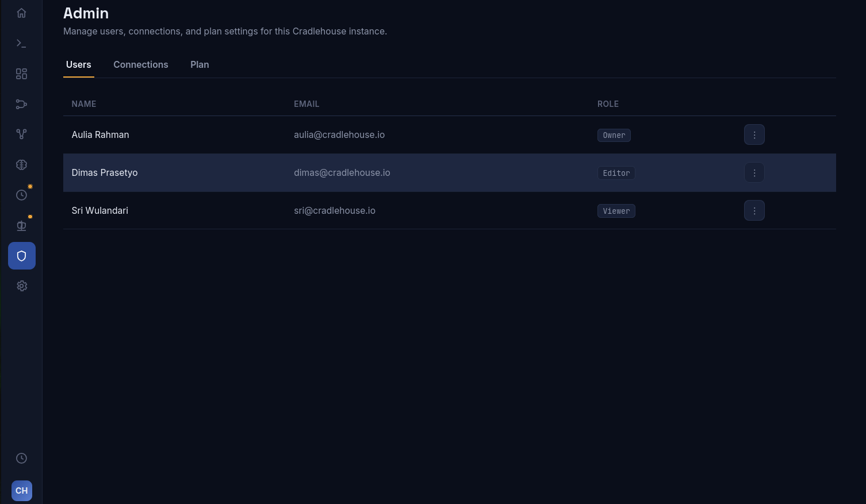The width and height of the screenshot is (866, 504).
Task: Click the clock icon above the CH avatar
Action: coord(21,458)
